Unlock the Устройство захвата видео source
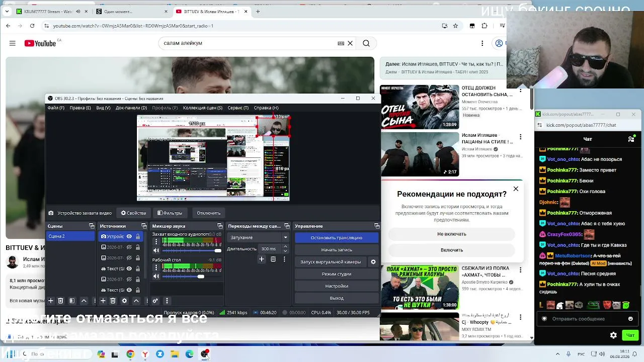Screen dimensions: 644x362 tap(137, 236)
